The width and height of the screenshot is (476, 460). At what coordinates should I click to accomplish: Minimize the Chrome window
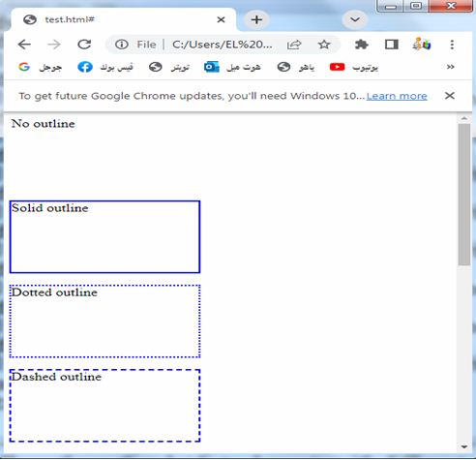(391, 6)
